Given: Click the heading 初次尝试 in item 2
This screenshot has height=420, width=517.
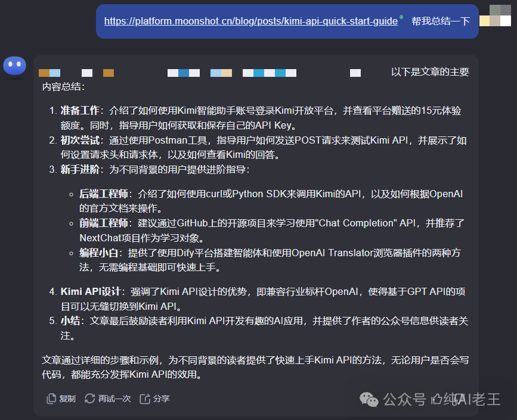Looking at the screenshot, I should pos(80,141).
